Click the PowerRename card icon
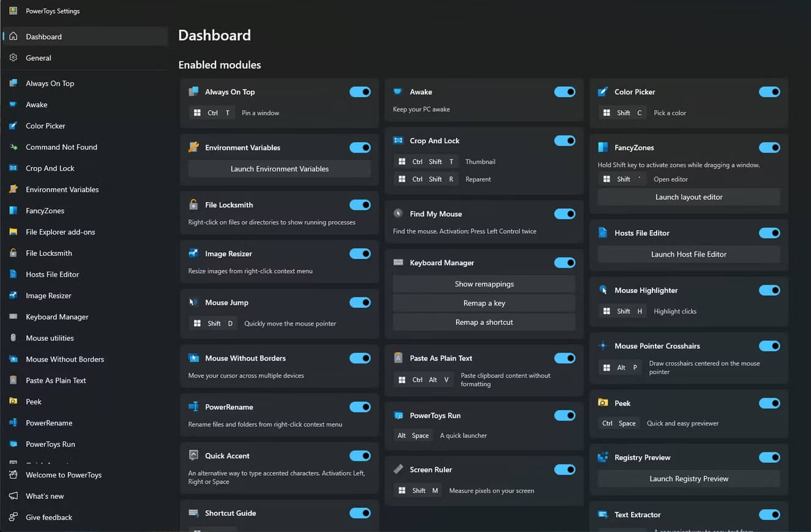Image resolution: width=811 pixels, height=532 pixels. [193, 407]
